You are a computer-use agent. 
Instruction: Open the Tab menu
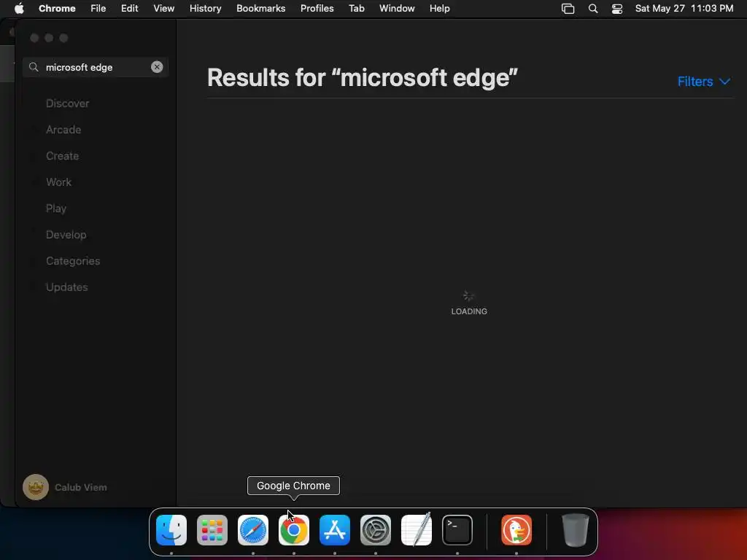click(356, 9)
